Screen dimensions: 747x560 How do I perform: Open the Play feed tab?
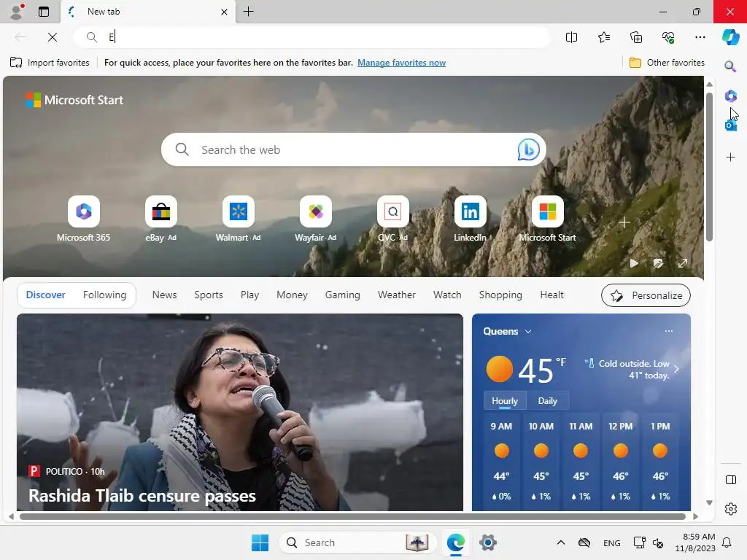(249, 295)
